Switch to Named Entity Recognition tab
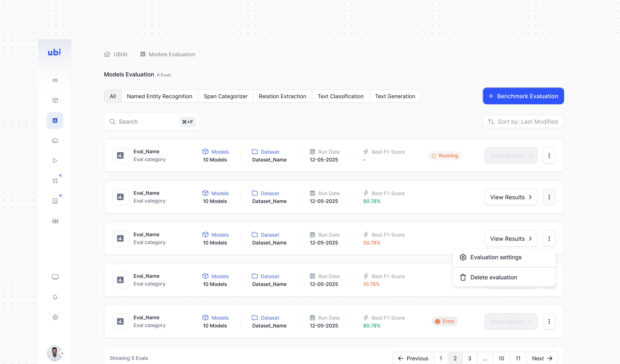The image size is (620, 364). tap(159, 96)
